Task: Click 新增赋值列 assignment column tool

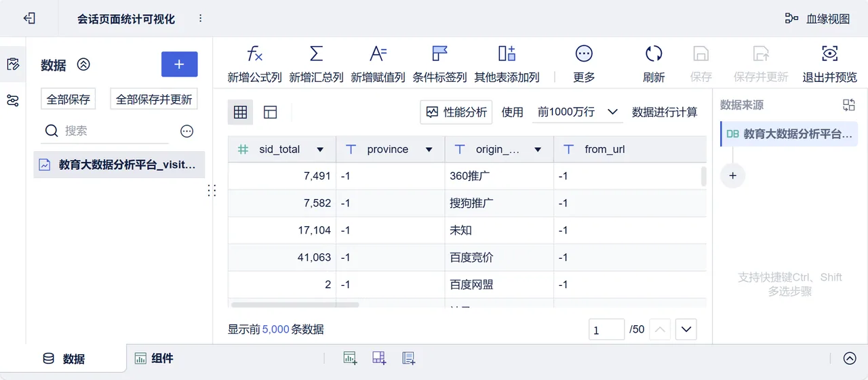Action: (378, 64)
